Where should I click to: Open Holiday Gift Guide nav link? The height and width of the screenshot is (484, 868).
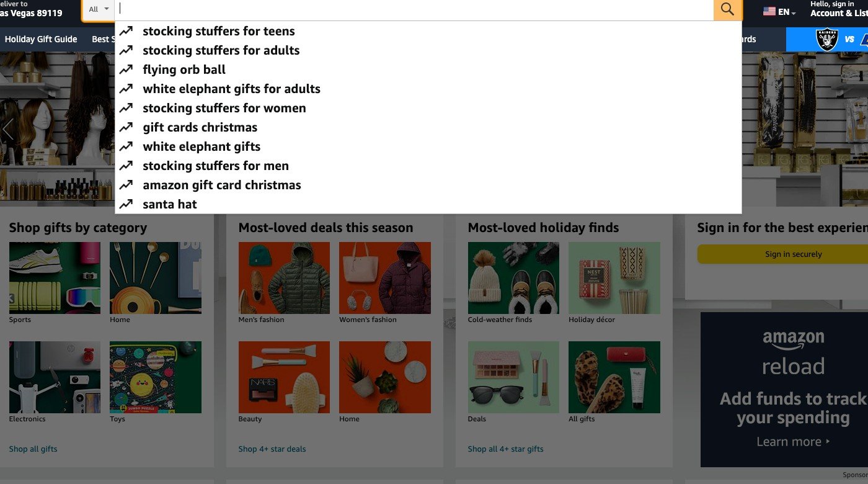(41, 39)
